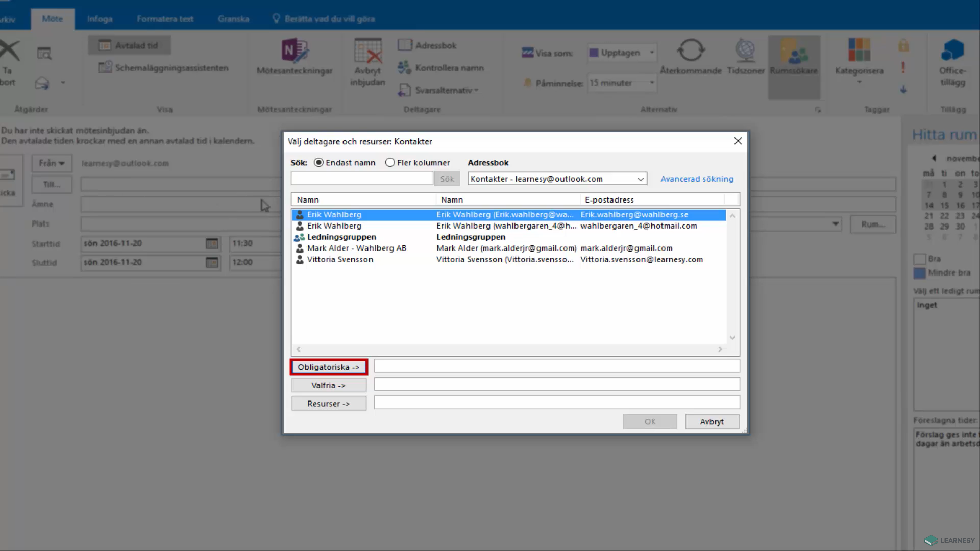Open the Avancerad sökning link

(697, 179)
